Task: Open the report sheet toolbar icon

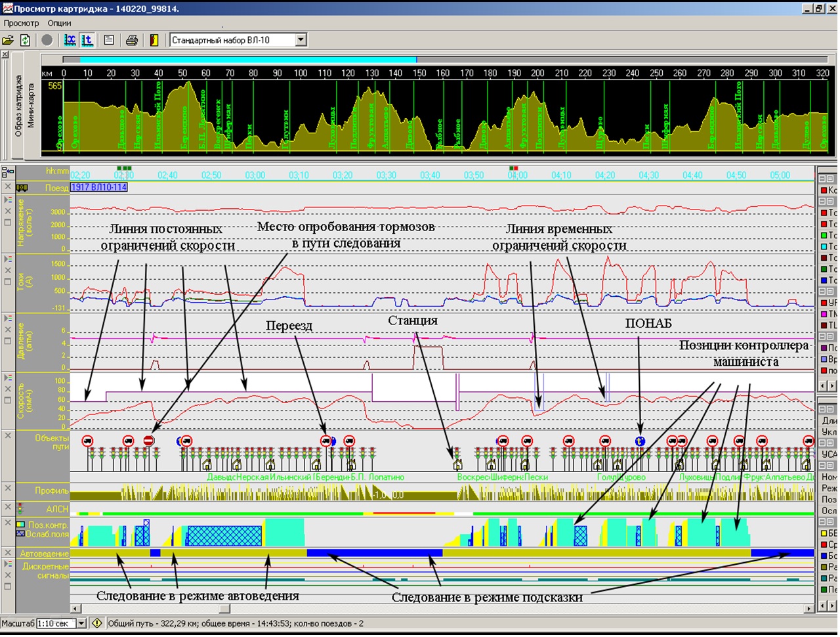Action: coord(109,40)
